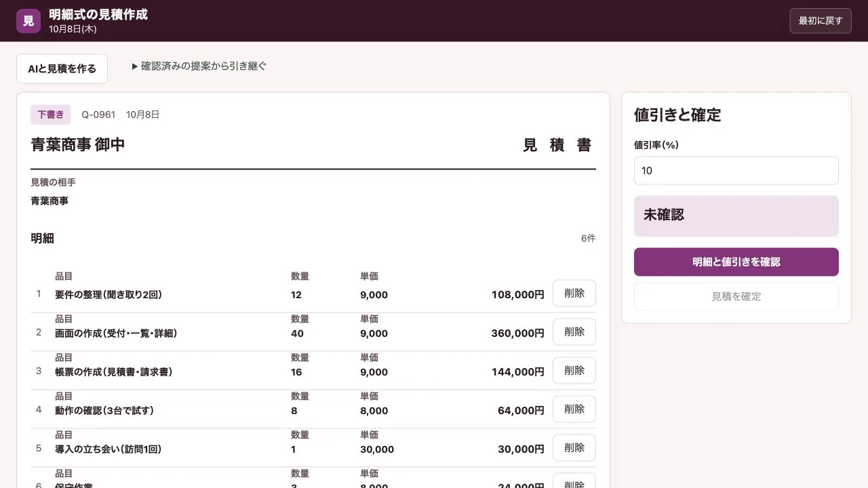Click the 見積の相手 value 青葉商事
Viewport: 868px width, 488px height.
(50, 201)
